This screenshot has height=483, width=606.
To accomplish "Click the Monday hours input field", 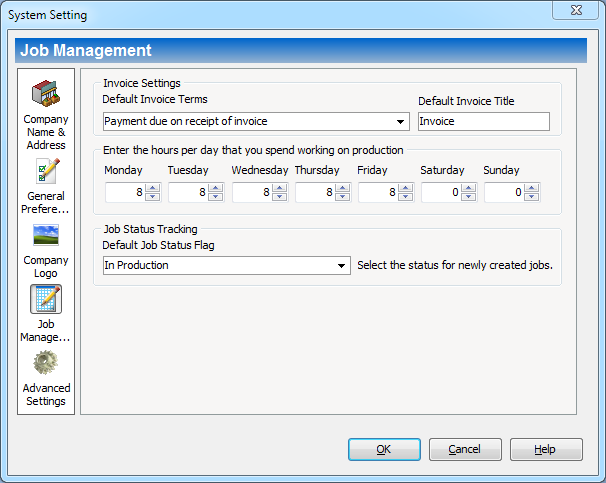I will click(x=124, y=192).
